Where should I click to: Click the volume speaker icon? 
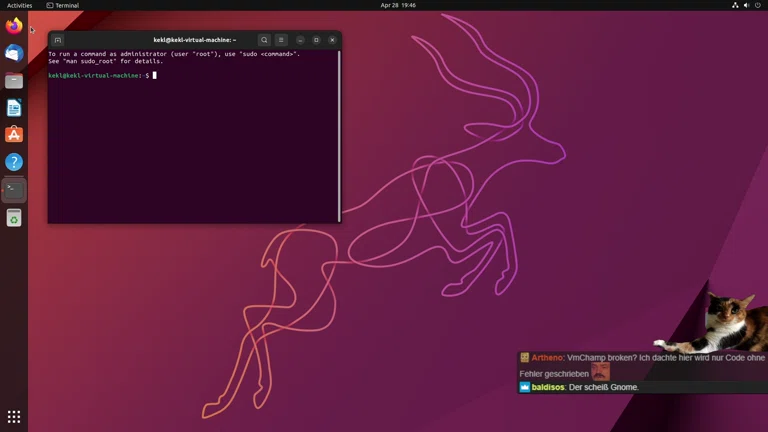[746, 5]
